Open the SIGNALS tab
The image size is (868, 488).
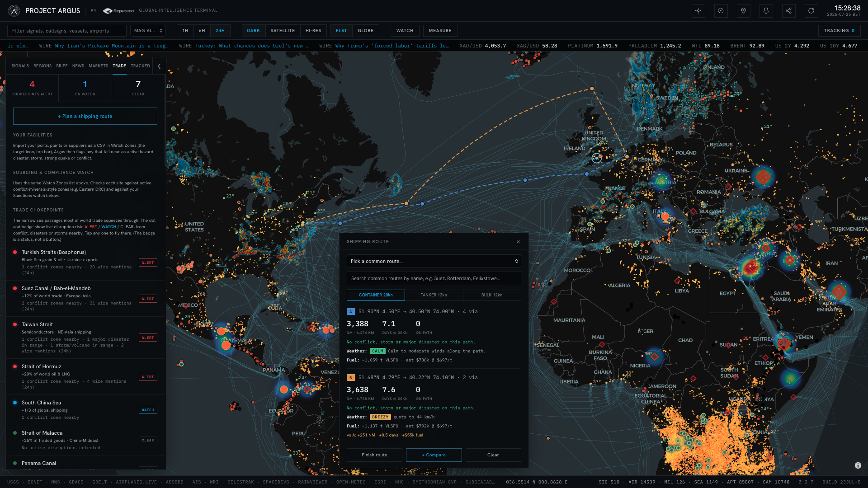[20, 66]
